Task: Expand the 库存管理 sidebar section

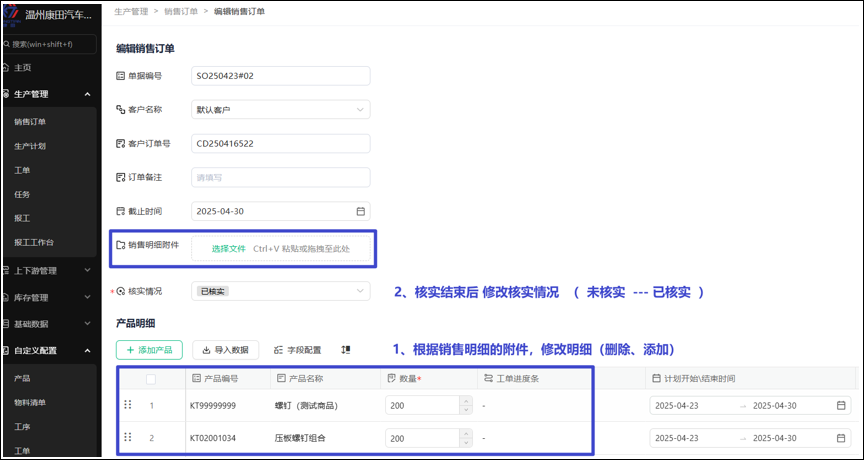Action: 50,297
